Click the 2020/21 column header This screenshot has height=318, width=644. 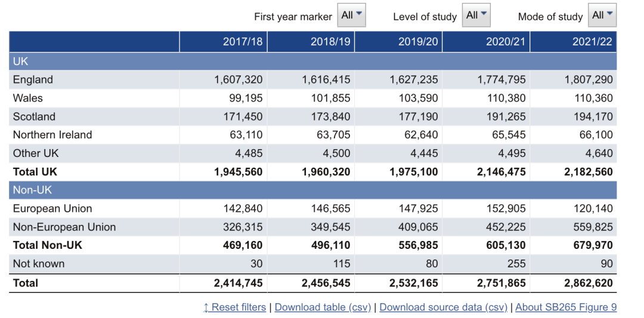pos(506,42)
